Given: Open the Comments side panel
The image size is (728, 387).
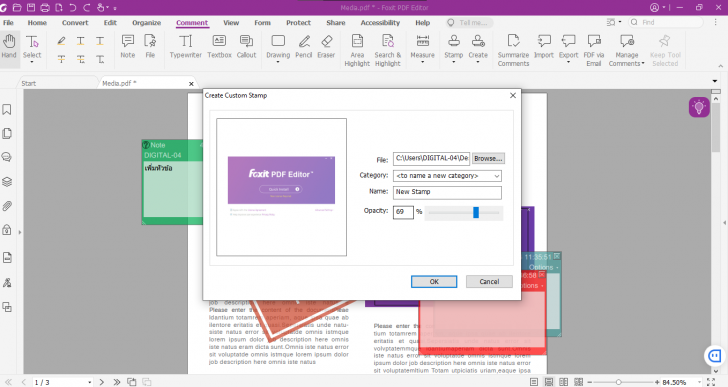Looking at the screenshot, I should click(x=7, y=157).
